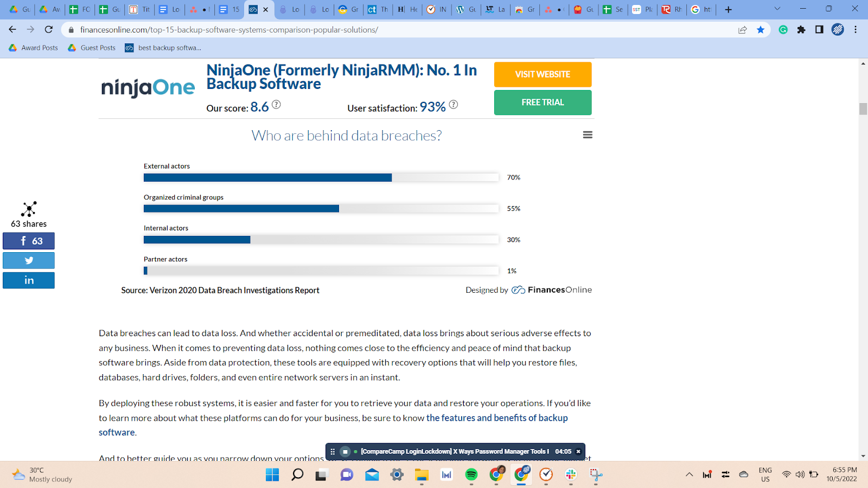Toggle the browser side panel
This screenshot has height=488, width=868.
pyautogui.click(x=819, y=30)
